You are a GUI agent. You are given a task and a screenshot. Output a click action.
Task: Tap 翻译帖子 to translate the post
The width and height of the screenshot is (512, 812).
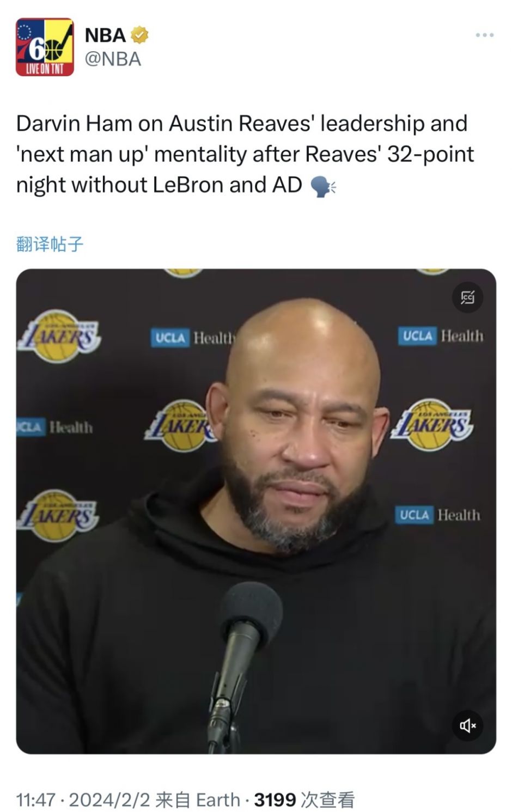pos(50,244)
